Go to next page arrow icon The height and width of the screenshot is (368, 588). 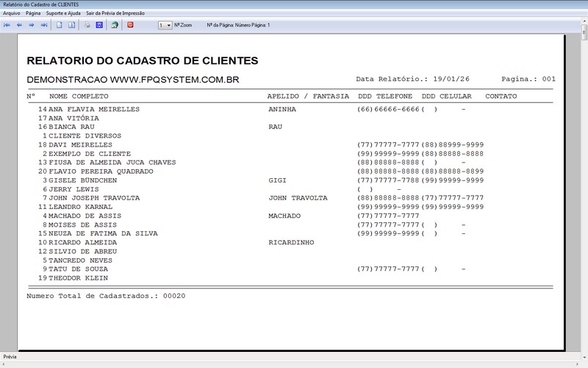32,25
